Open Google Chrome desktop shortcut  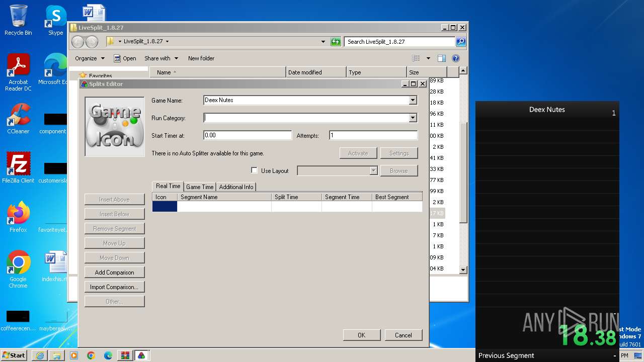(x=18, y=269)
